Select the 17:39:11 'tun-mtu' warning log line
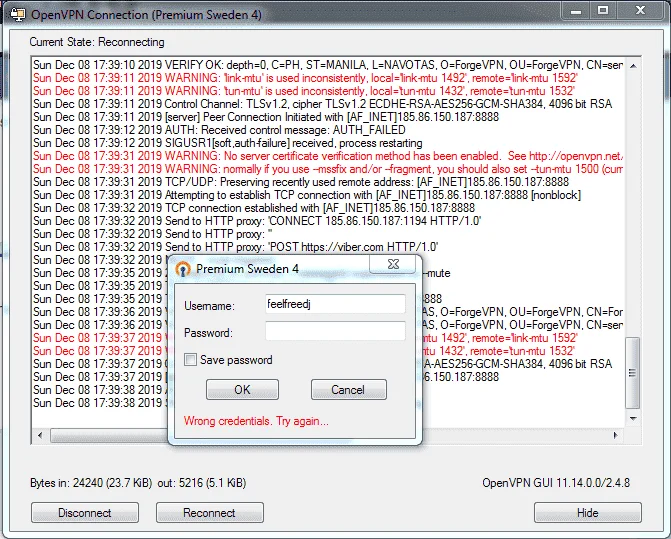 (x=304, y=91)
